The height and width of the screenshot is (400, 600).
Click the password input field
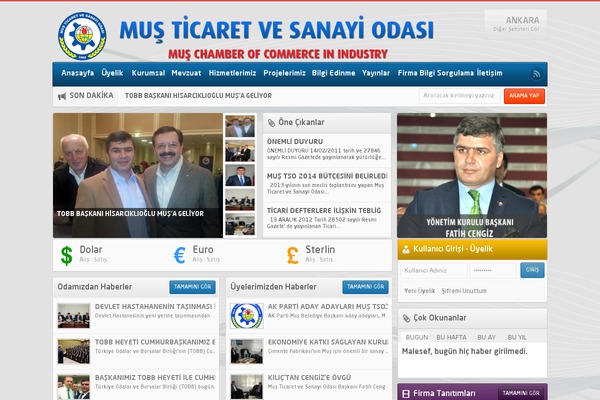click(x=493, y=270)
